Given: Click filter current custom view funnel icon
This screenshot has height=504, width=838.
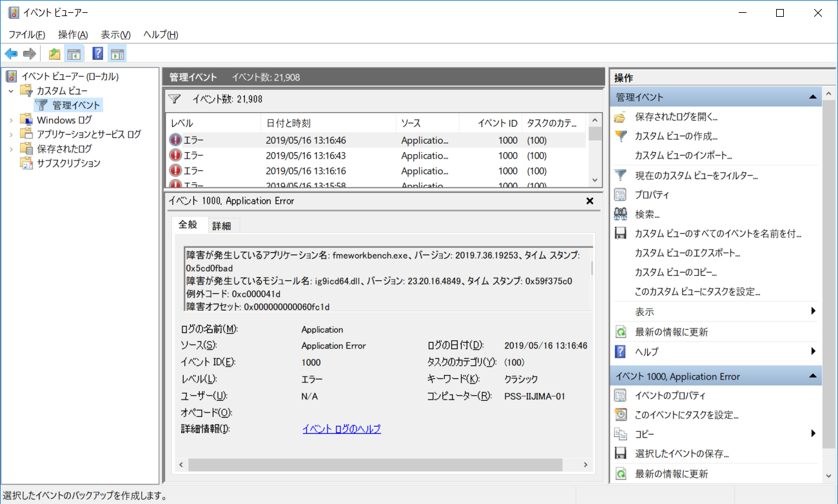Looking at the screenshot, I should (620, 175).
